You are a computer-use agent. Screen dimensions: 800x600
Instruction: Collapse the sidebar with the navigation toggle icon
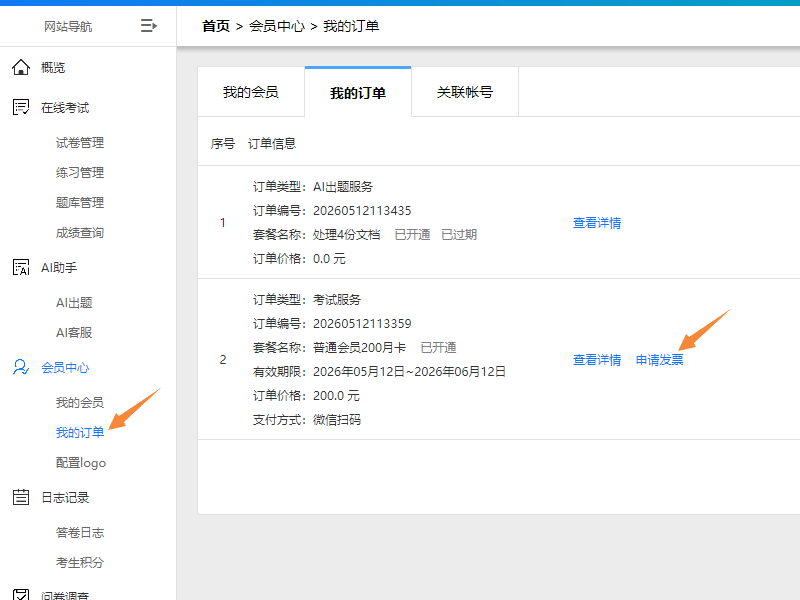(x=148, y=26)
